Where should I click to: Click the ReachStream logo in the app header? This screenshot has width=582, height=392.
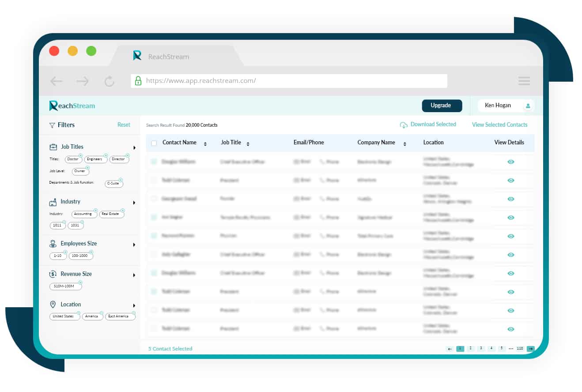72,106
